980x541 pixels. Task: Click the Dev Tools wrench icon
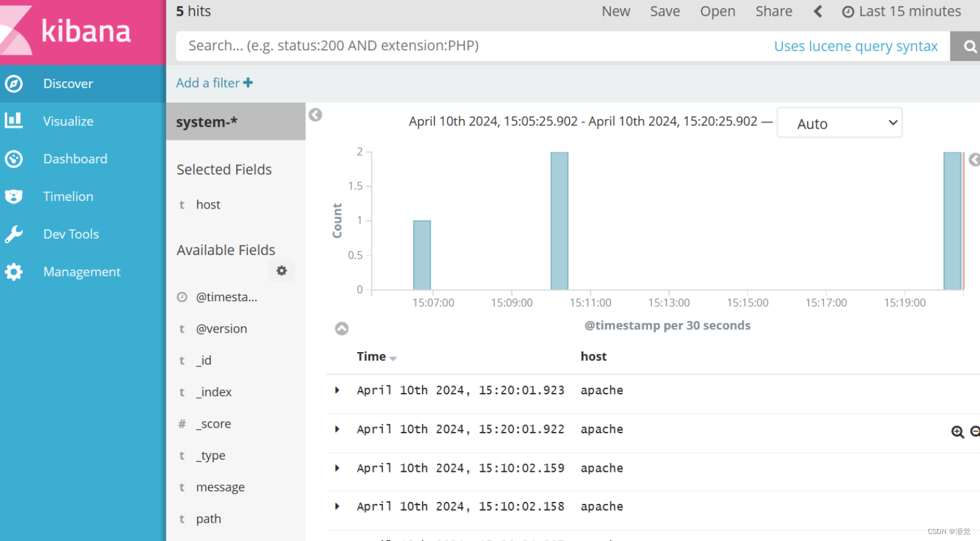click(14, 234)
